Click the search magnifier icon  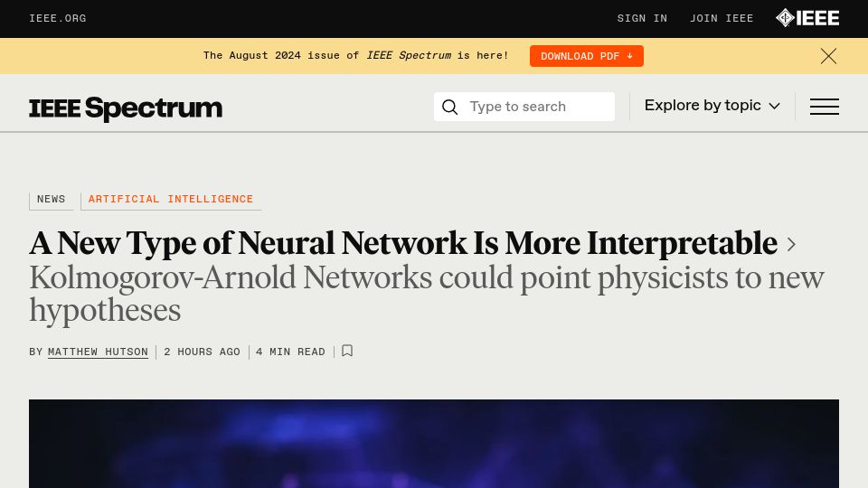[450, 107]
